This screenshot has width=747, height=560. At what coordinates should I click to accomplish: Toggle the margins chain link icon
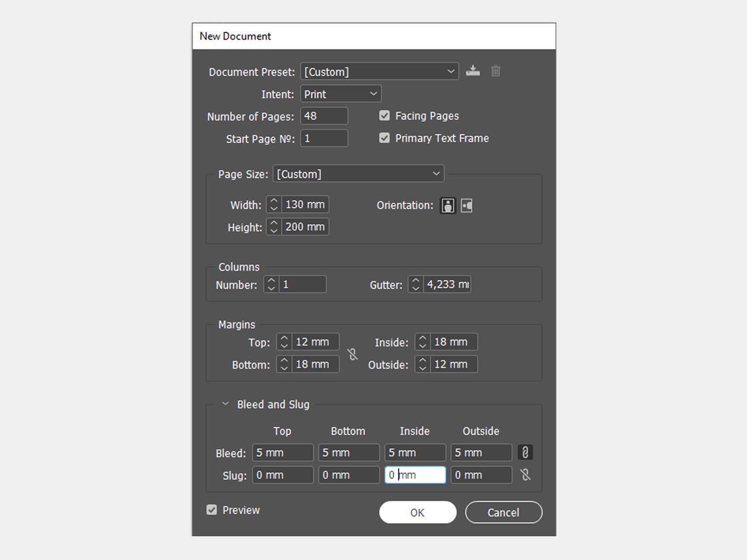(353, 354)
